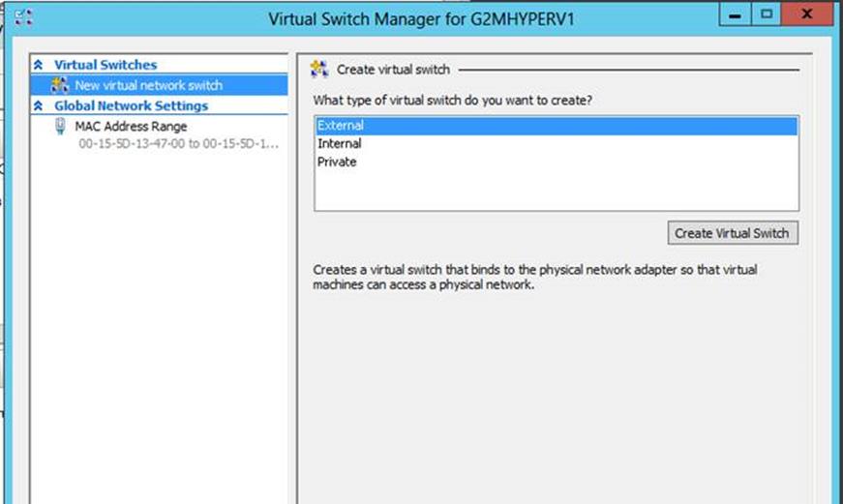Screen dimensions: 843x504
Task: Click the external switch description text
Action: pyautogui.click(x=535, y=278)
